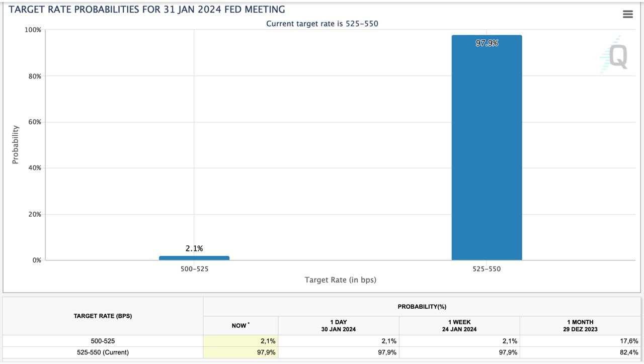Click the tall blue 525-550 probability bar
Image resolution: width=644 pixels, height=364 pixels.
(487, 151)
